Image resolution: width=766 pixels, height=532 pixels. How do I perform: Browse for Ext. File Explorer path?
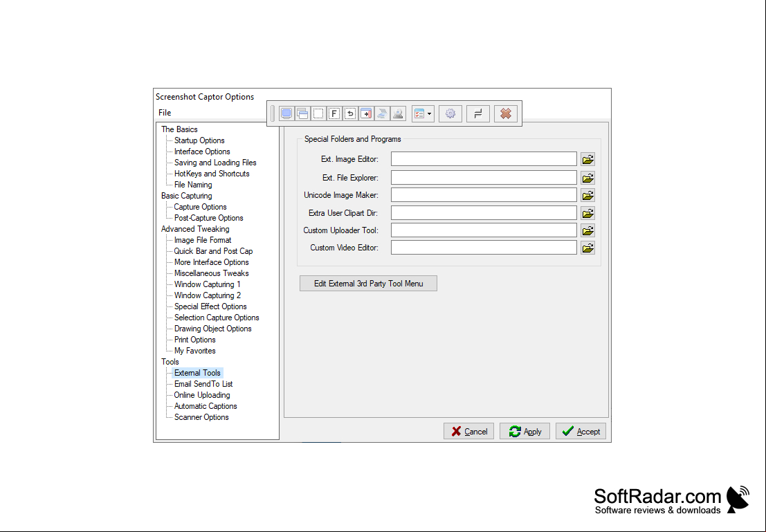click(587, 178)
